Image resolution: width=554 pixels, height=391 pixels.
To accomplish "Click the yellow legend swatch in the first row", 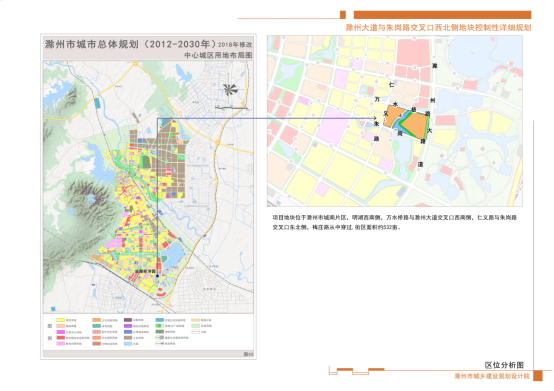I will (61, 320).
